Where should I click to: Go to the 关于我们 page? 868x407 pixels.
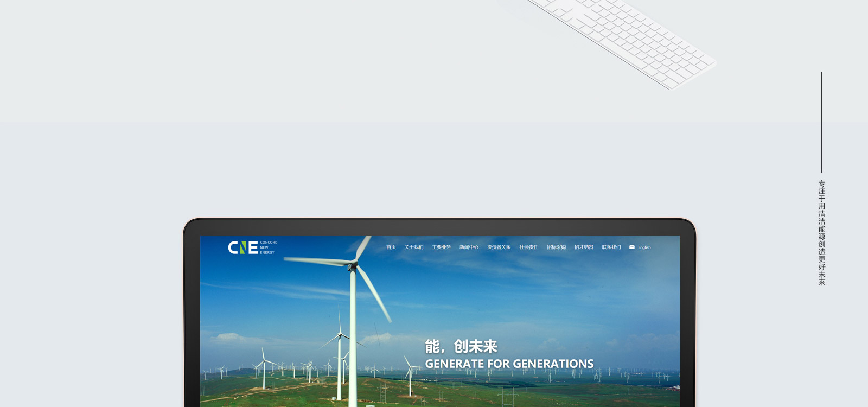point(413,247)
